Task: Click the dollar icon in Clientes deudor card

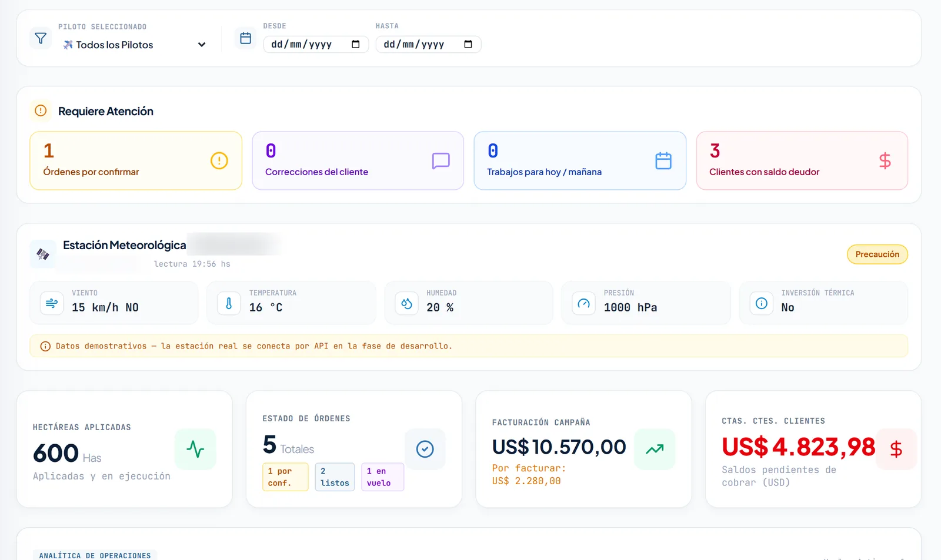Action: tap(885, 160)
